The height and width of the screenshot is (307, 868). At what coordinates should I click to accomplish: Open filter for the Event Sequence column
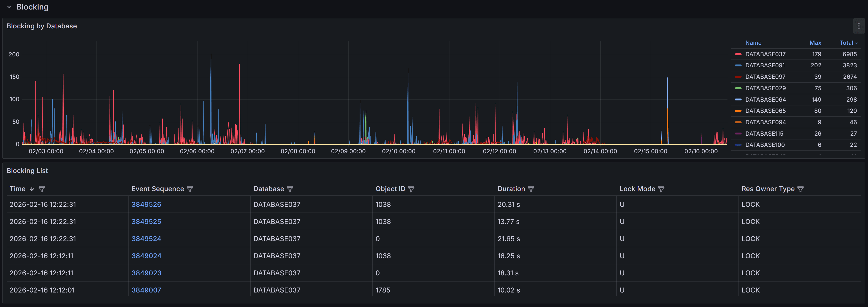190,189
